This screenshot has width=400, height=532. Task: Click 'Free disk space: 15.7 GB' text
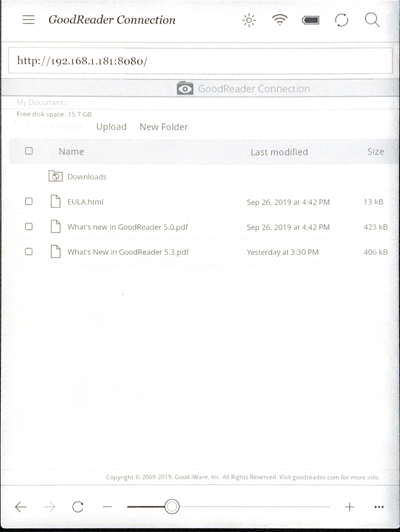[54, 114]
